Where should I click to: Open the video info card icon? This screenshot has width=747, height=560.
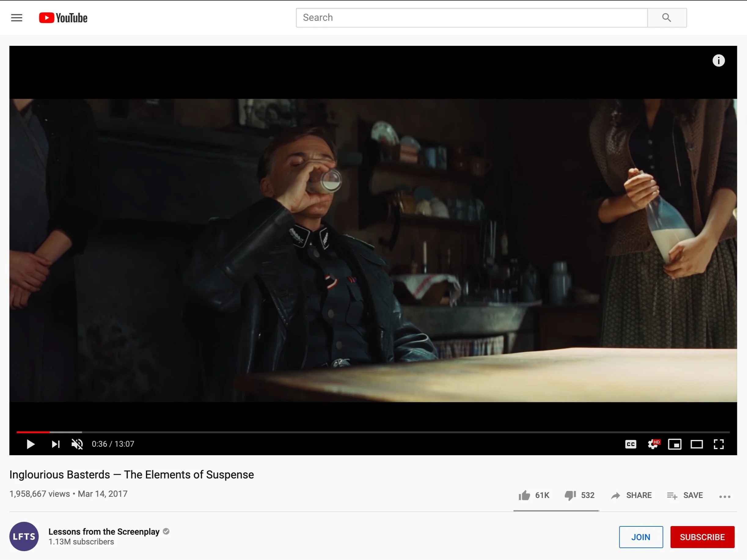(x=718, y=60)
